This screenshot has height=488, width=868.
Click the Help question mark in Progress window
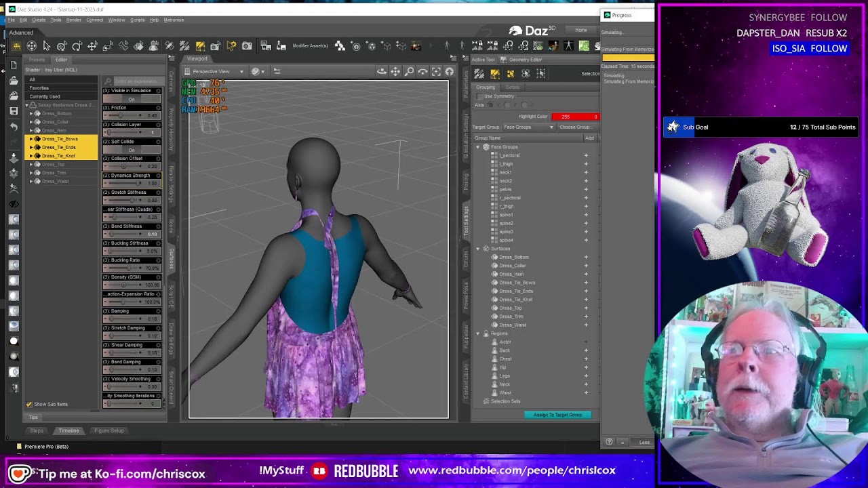[x=609, y=442]
